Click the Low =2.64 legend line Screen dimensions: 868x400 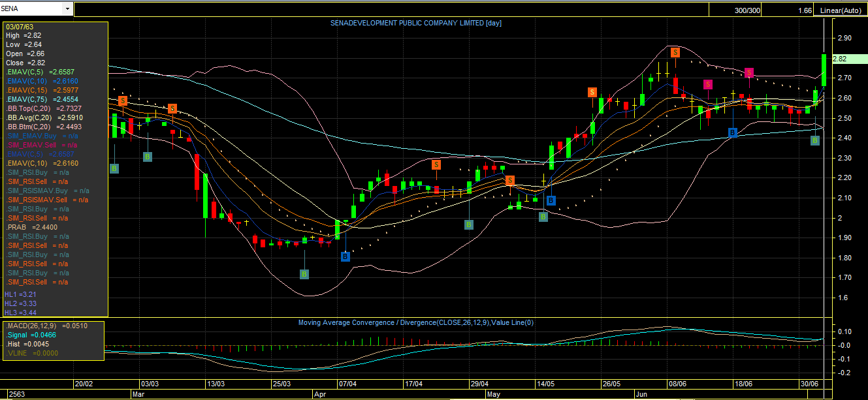[24, 44]
